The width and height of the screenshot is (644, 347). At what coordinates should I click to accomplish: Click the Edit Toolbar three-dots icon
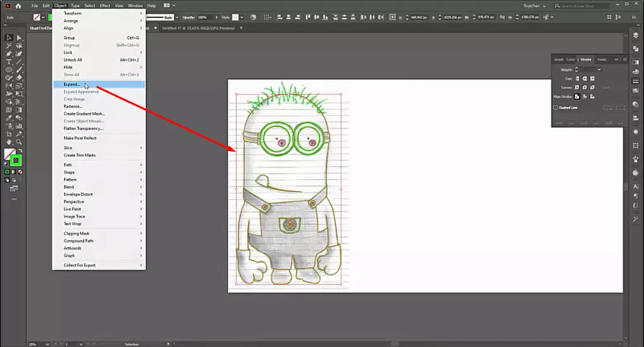(14, 199)
